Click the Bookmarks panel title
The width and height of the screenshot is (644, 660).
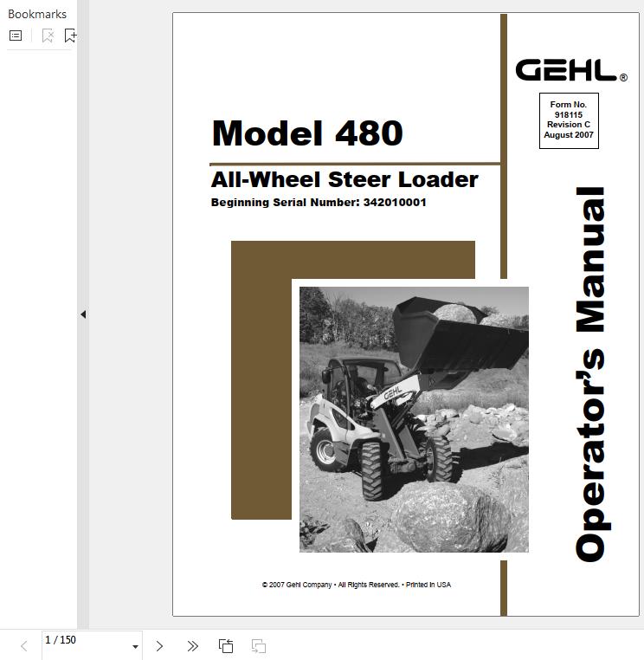coord(37,15)
